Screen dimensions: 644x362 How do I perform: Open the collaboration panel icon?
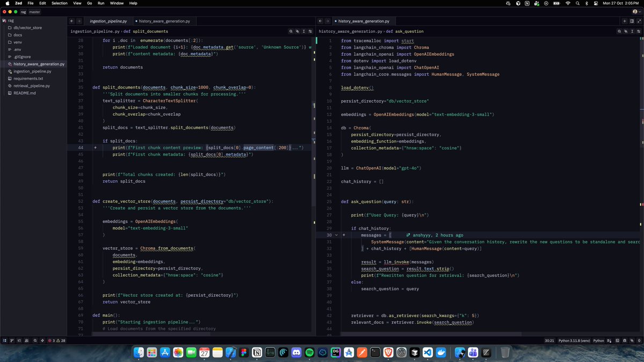(x=26, y=340)
